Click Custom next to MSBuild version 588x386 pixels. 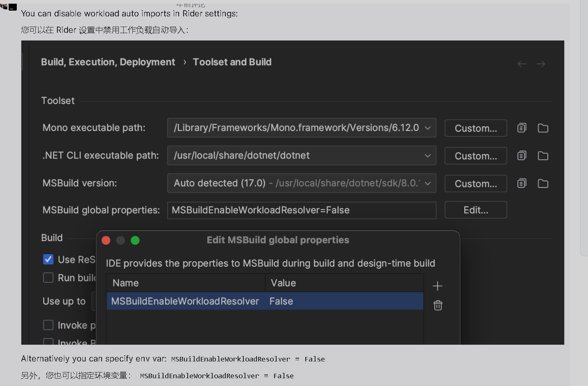[x=475, y=183]
